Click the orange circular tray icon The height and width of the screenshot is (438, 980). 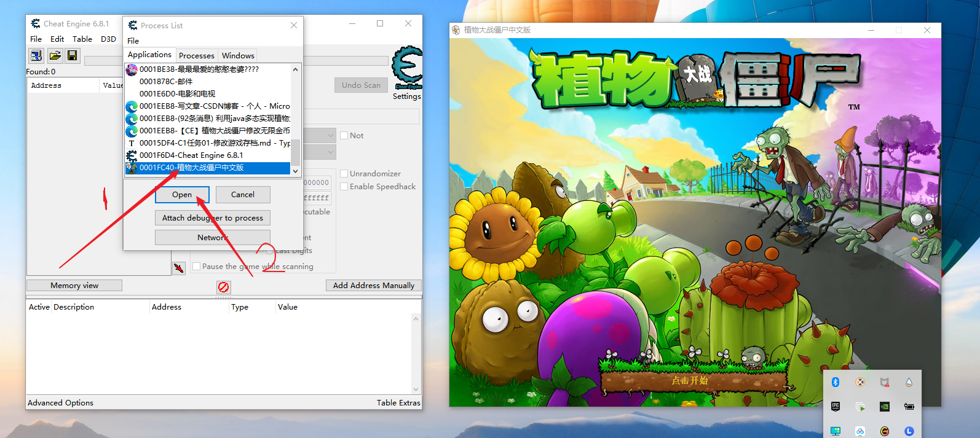pos(860,382)
